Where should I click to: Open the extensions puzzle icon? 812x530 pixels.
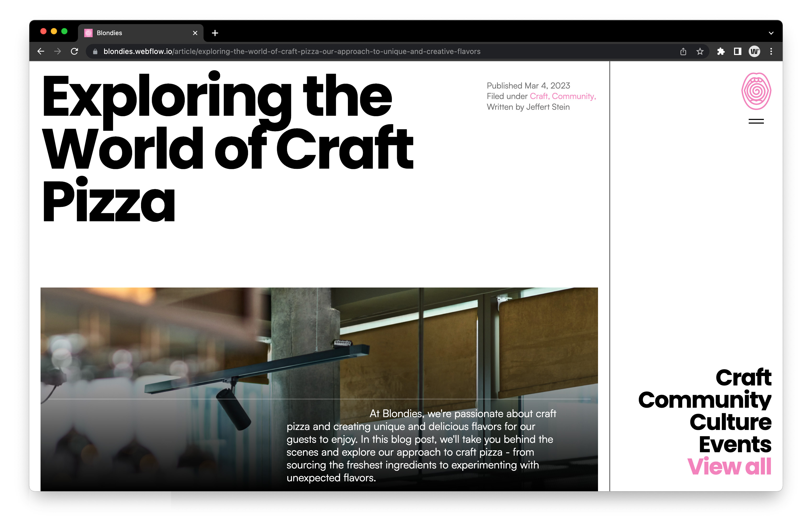click(720, 52)
